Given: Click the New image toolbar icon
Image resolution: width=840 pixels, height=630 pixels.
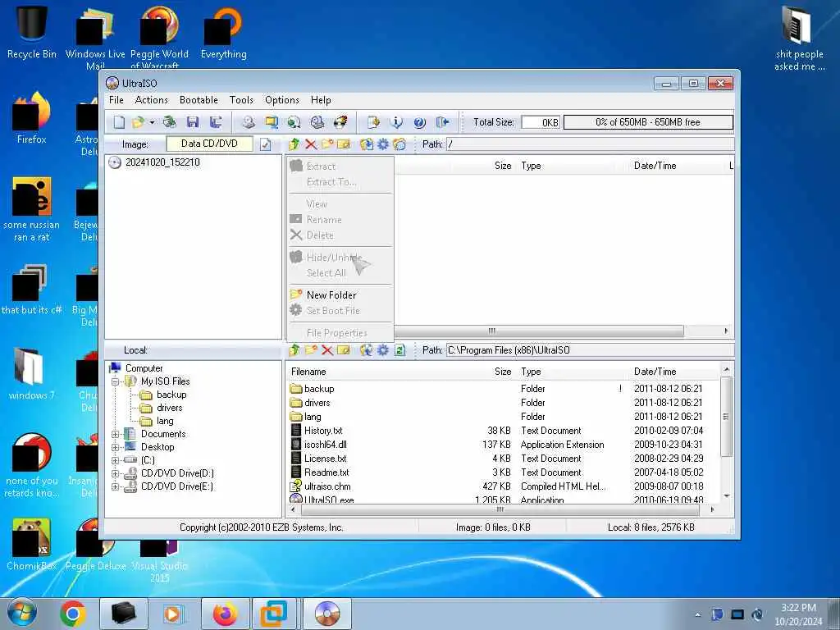Looking at the screenshot, I should point(119,122).
